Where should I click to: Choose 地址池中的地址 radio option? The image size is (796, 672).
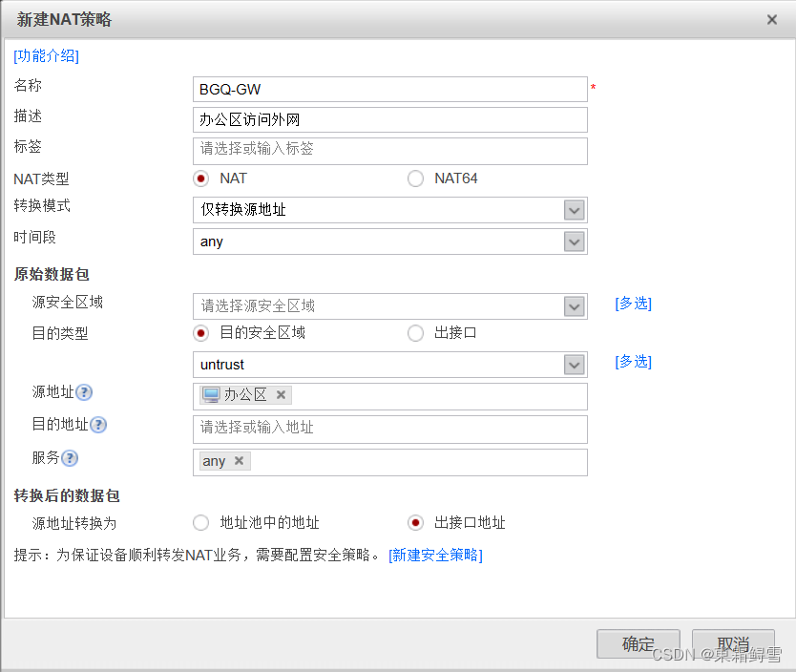pyautogui.click(x=201, y=523)
